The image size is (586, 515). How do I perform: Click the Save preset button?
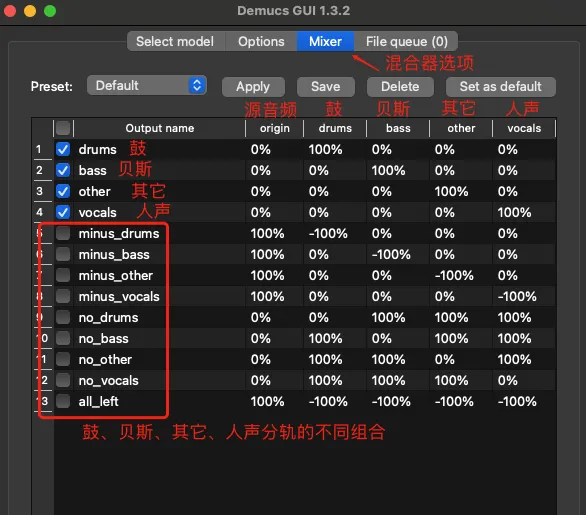[326, 87]
